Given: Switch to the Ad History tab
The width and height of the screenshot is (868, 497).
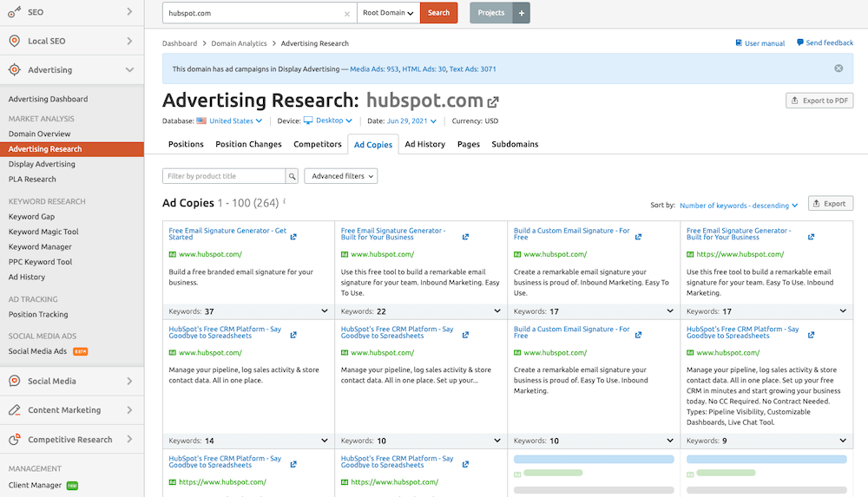Looking at the screenshot, I should [424, 144].
